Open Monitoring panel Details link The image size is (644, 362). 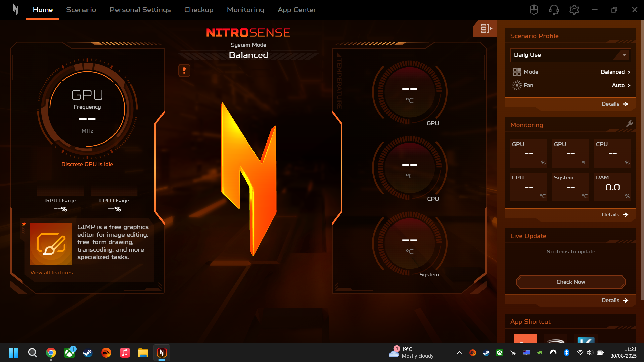(615, 215)
